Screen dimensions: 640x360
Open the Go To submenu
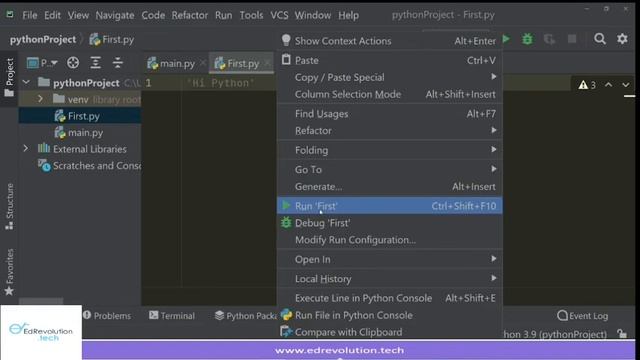pyautogui.click(x=389, y=169)
